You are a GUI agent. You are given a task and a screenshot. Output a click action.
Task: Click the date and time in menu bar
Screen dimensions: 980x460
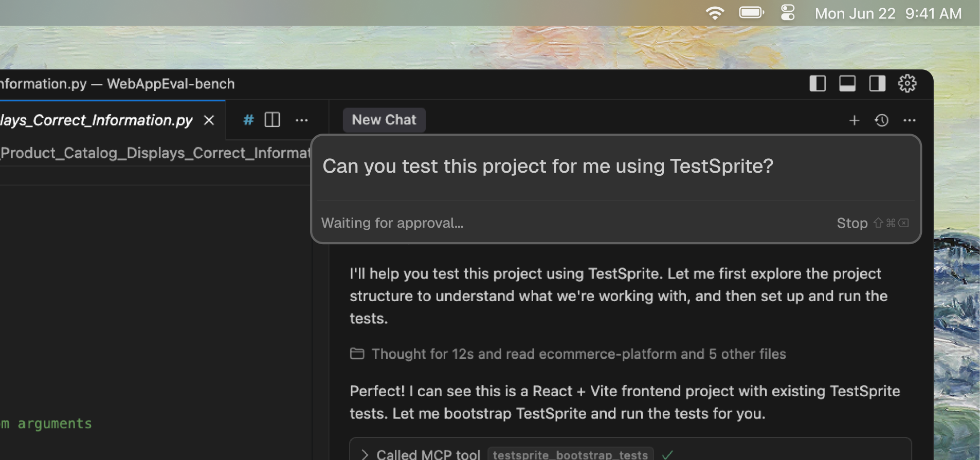pyautogui.click(x=888, y=13)
